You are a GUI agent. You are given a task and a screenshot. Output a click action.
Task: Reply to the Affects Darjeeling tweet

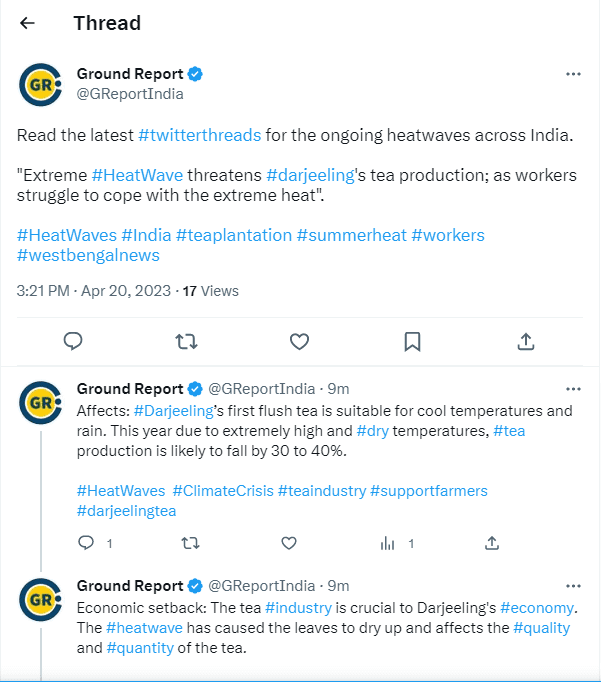tap(86, 543)
